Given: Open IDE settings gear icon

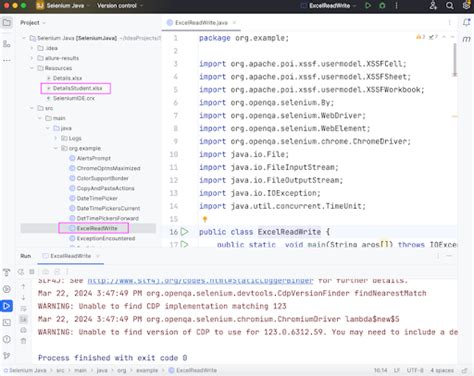Looking at the screenshot, I should pos(466,6).
